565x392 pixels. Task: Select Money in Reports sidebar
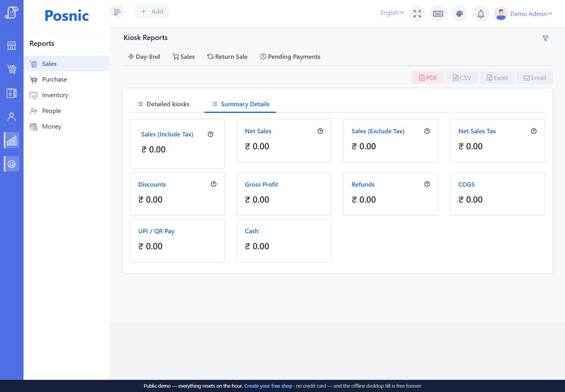67,126
